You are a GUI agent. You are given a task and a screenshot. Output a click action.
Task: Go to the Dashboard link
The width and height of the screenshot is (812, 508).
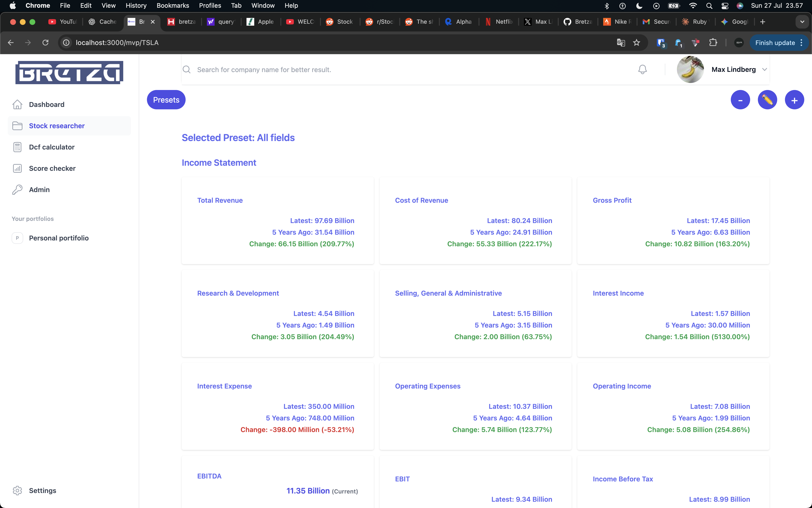click(x=47, y=105)
